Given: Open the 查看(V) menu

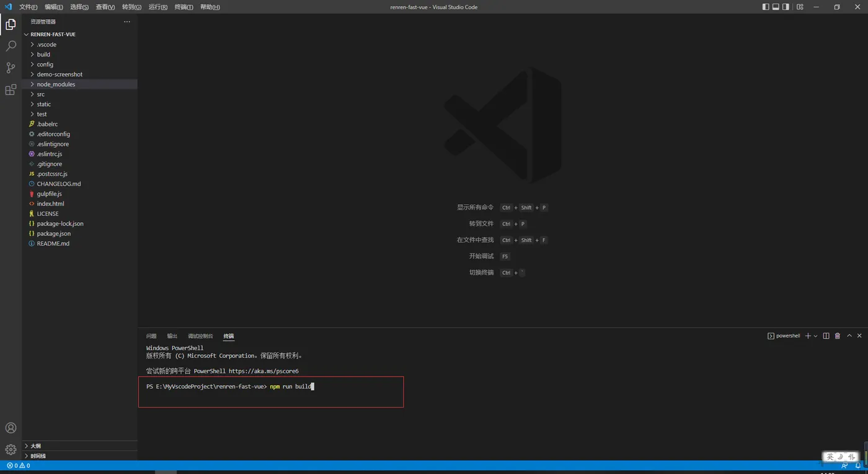Looking at the screenshot, I should tap(105, 7).
